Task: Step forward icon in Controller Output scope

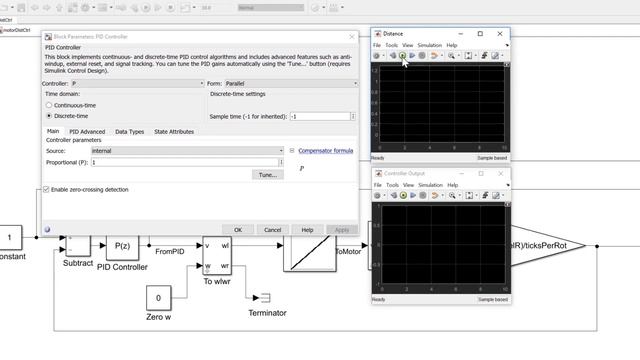Action: coord(413,196)
